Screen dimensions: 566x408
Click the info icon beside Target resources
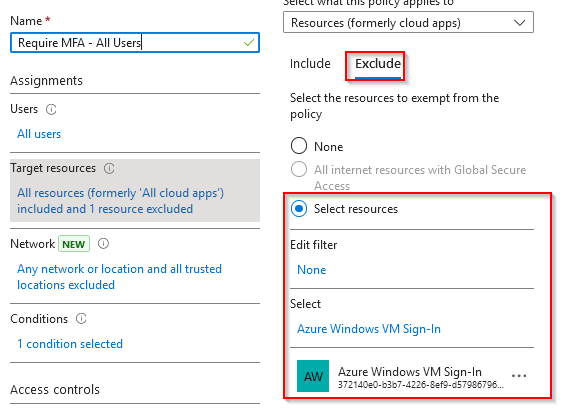(x=109, y=168)
